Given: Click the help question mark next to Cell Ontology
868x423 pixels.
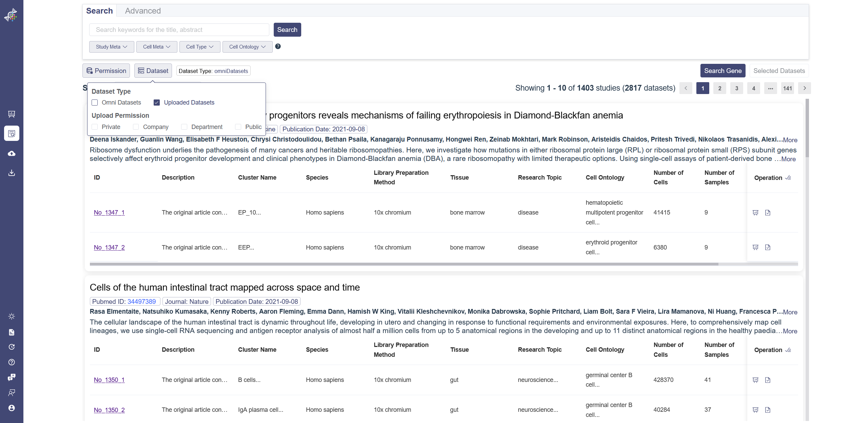Looking at the screenshot, I should (278, 47).
